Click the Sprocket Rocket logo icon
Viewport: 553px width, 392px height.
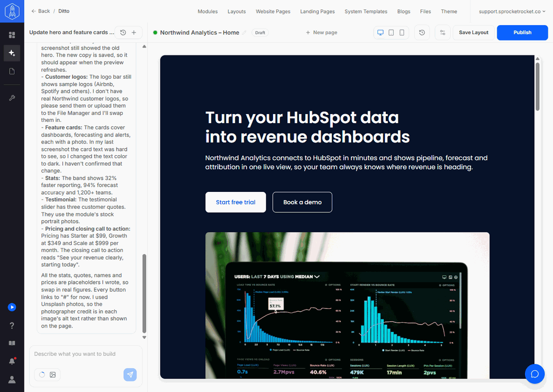12,11
